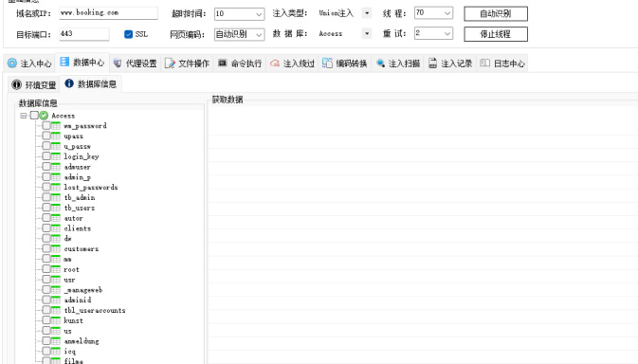Select the us table entry
638x364 pixels.
(x=67, y=331)
